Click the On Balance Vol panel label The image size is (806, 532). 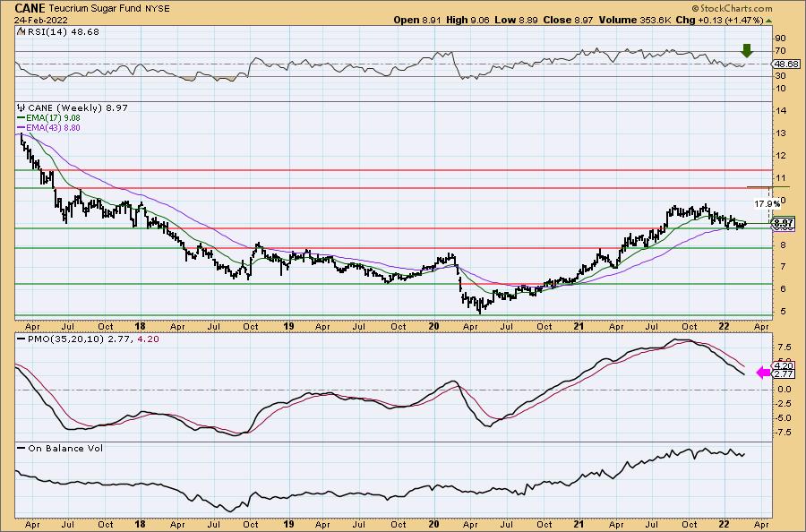pos(65,449)
